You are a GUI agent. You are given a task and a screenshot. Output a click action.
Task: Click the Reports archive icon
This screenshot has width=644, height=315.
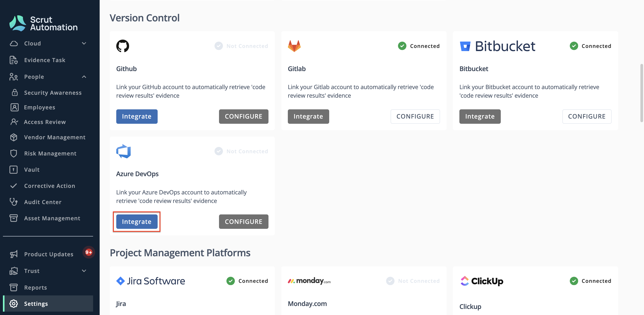pos(13,288)
